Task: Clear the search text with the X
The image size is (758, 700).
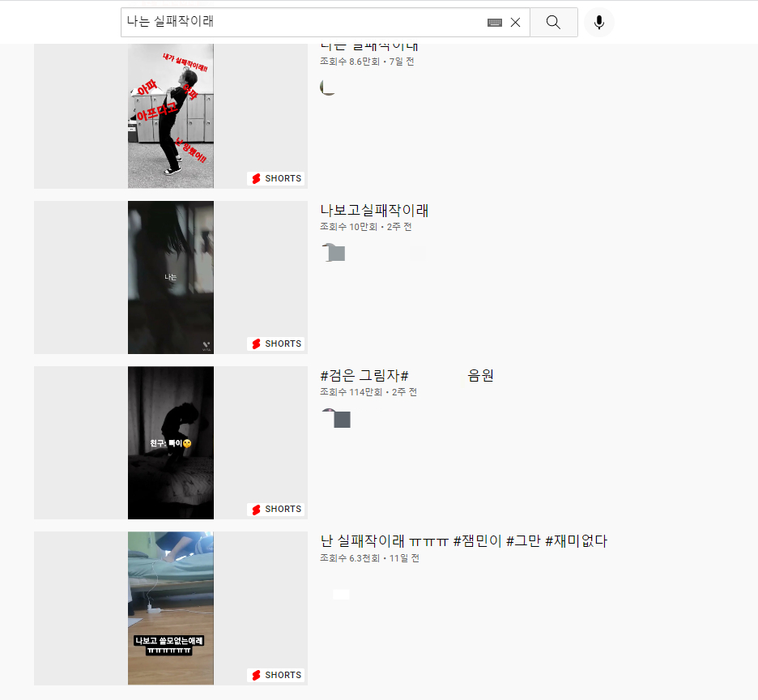Action: 515,23
